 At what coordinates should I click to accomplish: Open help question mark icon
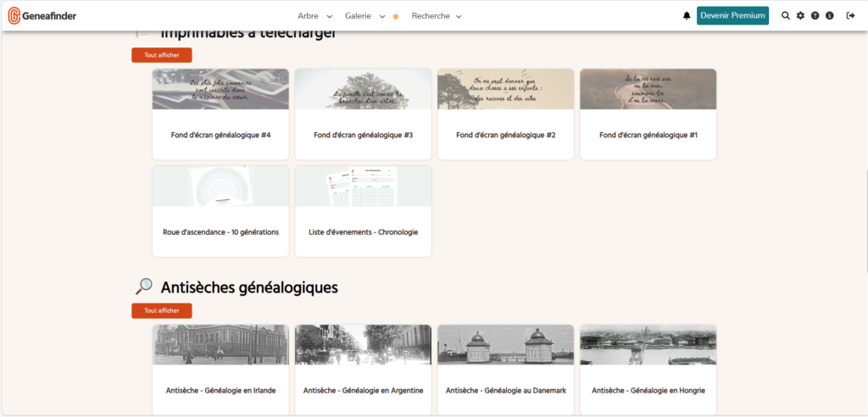point(815,16)
